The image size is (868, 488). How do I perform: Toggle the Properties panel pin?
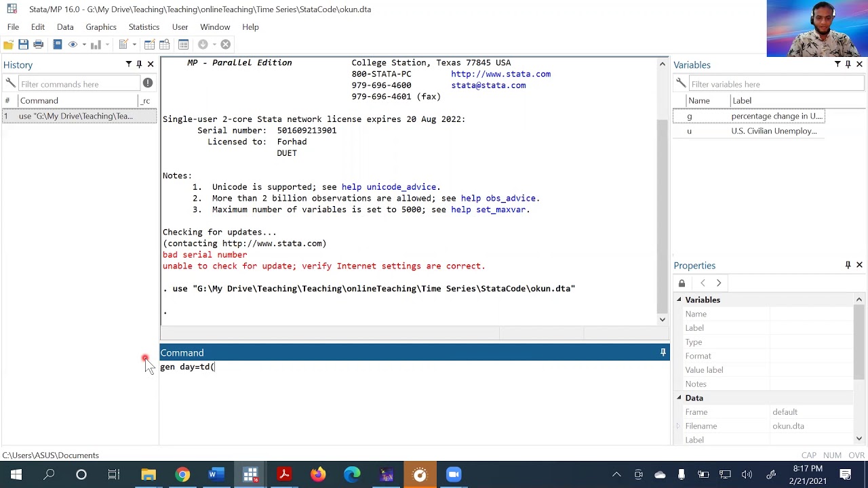coord(848,265)
